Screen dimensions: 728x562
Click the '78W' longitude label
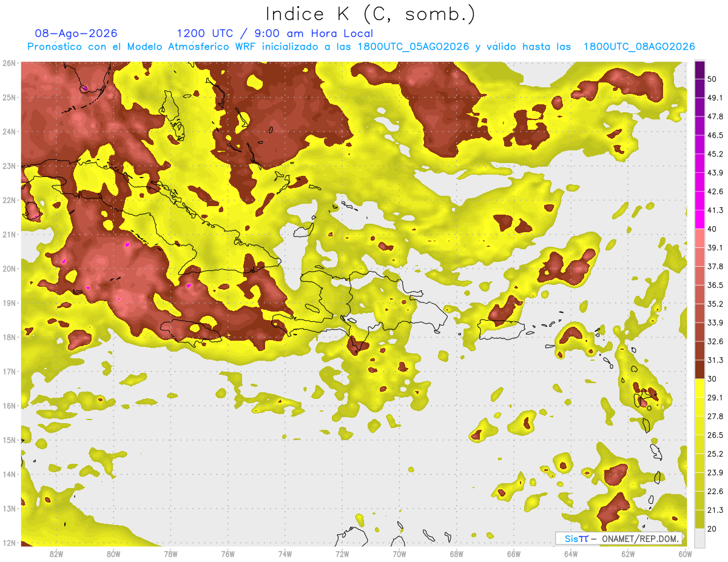[170, 554]
